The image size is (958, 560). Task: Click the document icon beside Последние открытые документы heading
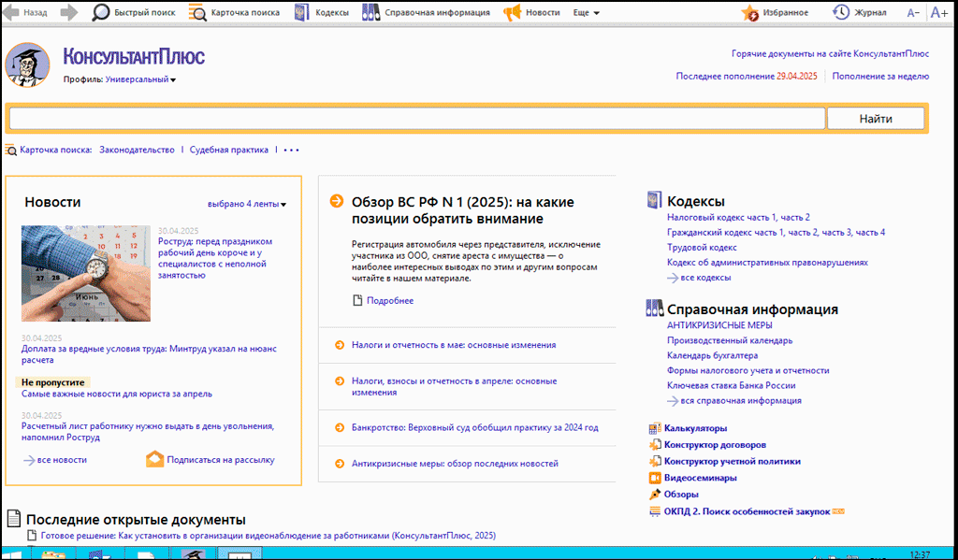(x=13, y=519)
